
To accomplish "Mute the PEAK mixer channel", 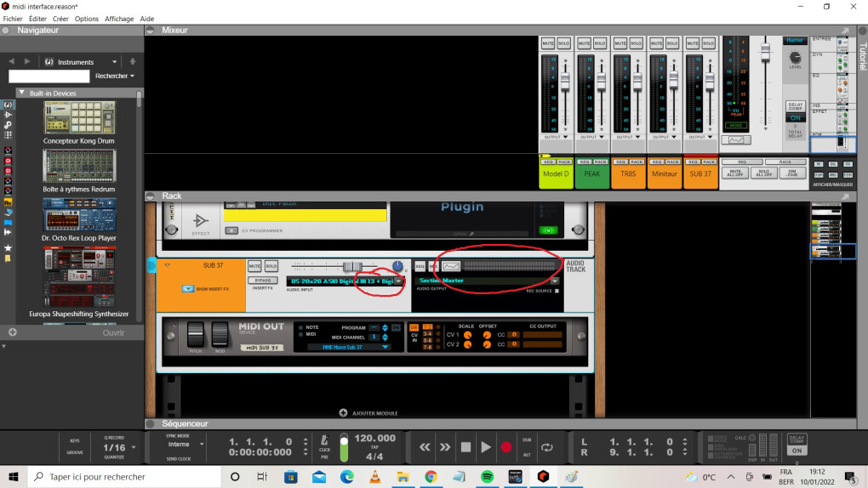I will 584,43.
